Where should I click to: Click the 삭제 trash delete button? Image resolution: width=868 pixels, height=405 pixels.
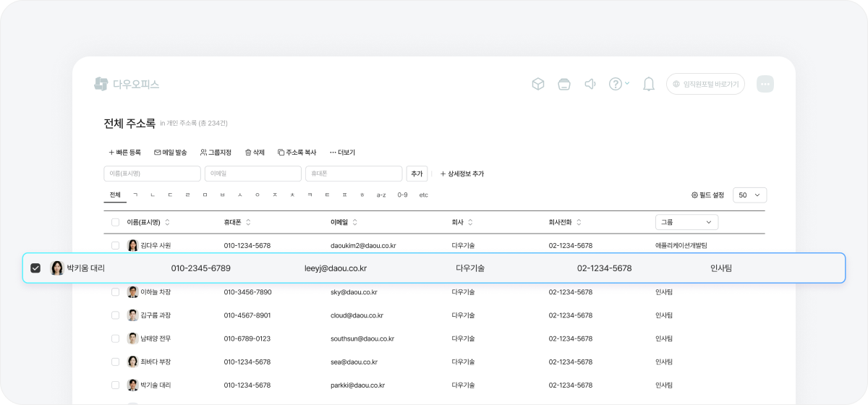(255, 153)
